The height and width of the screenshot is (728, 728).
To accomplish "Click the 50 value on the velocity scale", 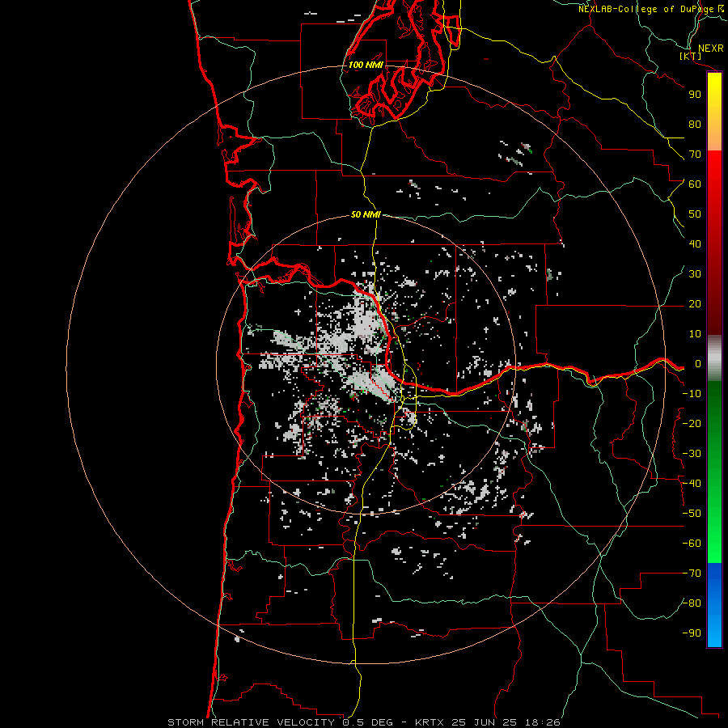I will pos(695,214).
